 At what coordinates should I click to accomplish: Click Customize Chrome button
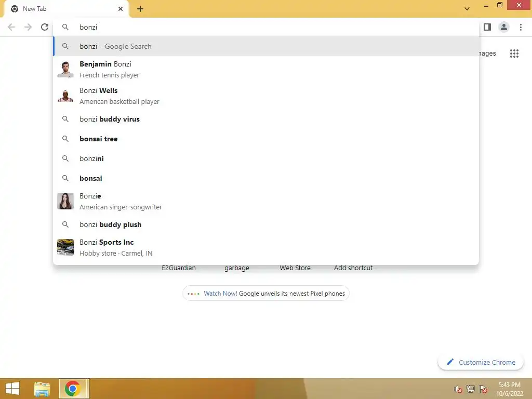click(481, 362)
